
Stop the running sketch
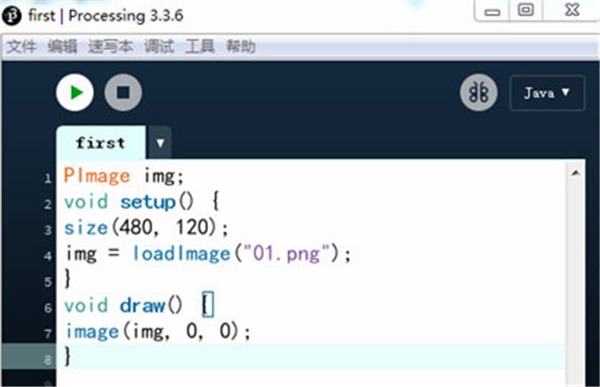coord(123,92)
